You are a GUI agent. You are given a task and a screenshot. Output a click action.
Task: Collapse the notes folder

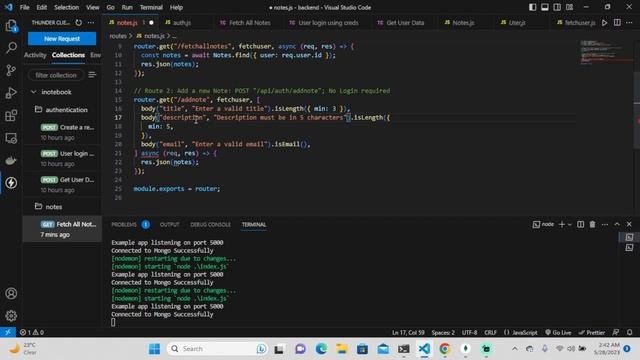tap(38, 207)
